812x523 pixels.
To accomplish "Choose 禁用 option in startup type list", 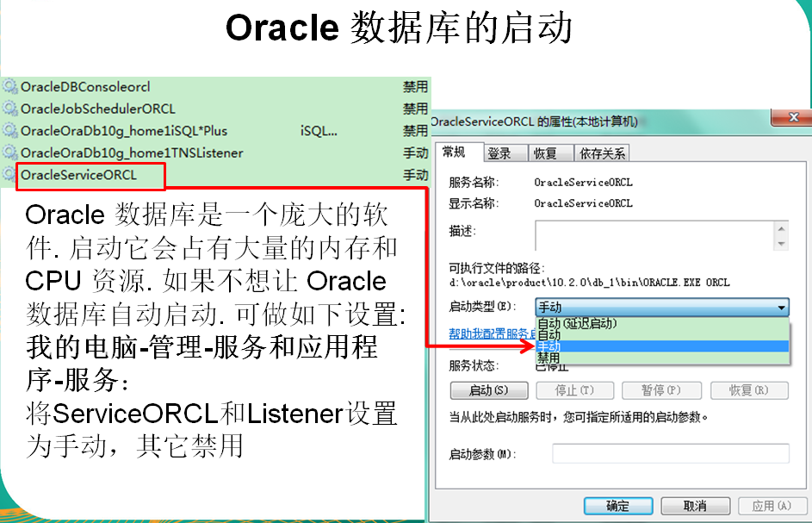I will (x=662, y=358).
